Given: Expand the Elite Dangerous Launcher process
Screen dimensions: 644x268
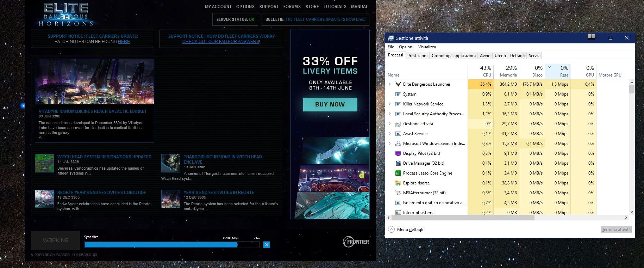Looking at the screenshot, I should (389, 84).
